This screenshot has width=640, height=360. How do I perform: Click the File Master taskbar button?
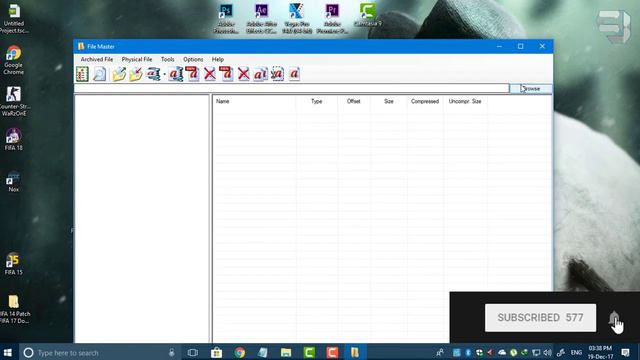[355, 352]
